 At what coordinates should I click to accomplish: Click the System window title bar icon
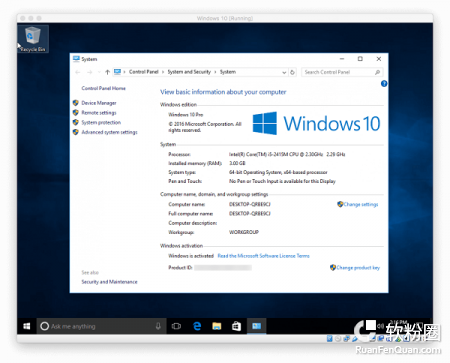[76, 59]
